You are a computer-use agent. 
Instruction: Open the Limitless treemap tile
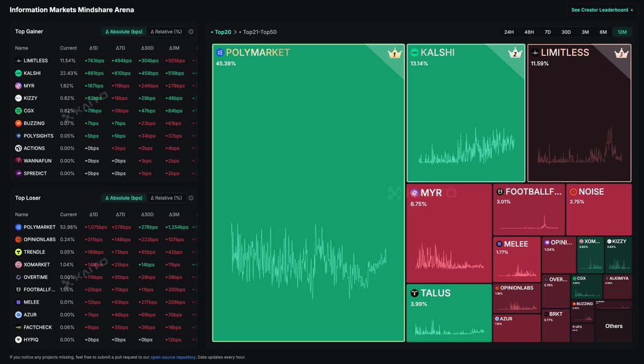(x=580, y=113)
